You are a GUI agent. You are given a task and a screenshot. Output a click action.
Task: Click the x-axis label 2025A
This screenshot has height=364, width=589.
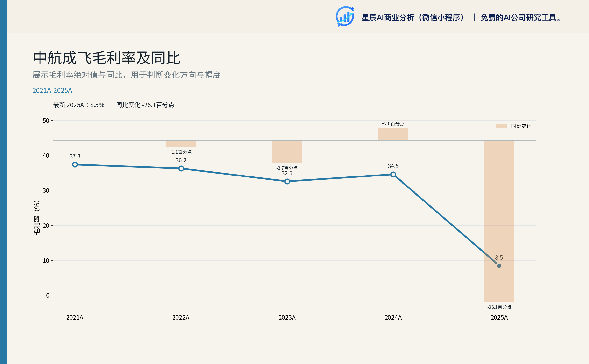tap(499, 318)
